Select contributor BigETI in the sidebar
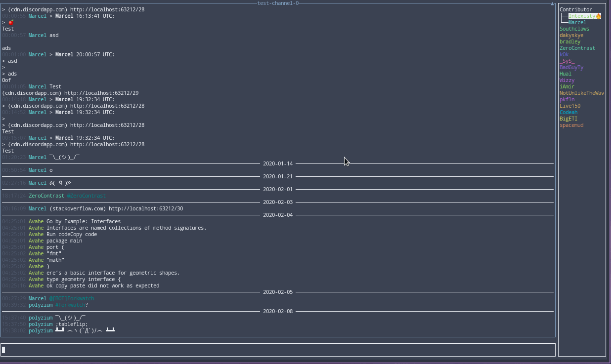The width and height of the screenshot is (611, 364). click(568, 119)
